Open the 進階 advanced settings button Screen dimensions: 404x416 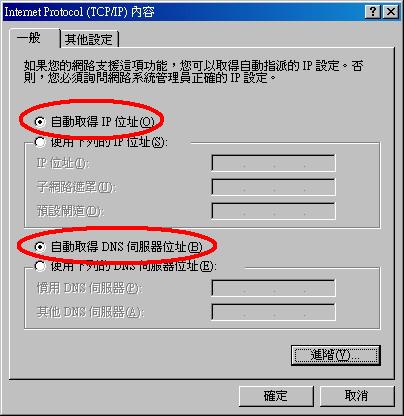tap(335, 355)
